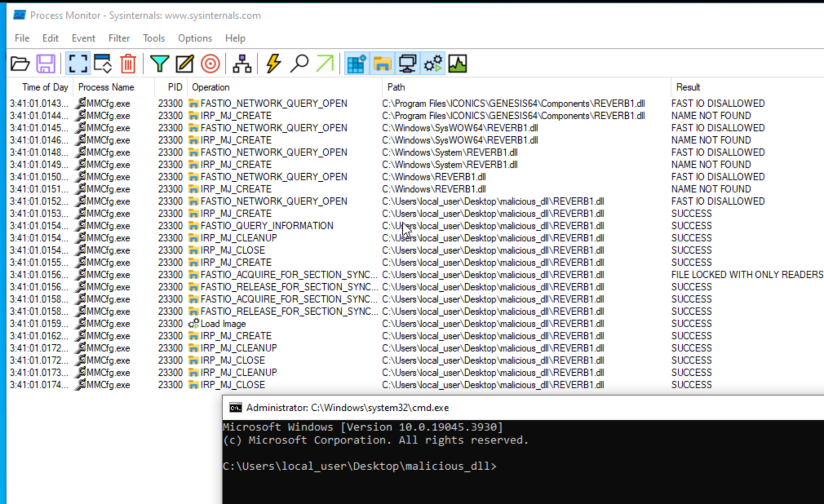The image size is (824, 504).
Task: Open the Options menu
Action: pyautogui.click(x=194, y=38)
